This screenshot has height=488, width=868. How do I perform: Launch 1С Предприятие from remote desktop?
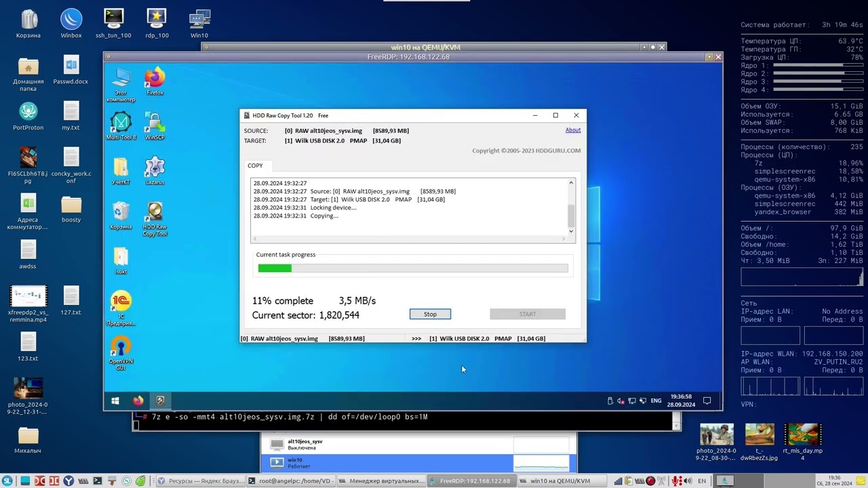point(121,308)
